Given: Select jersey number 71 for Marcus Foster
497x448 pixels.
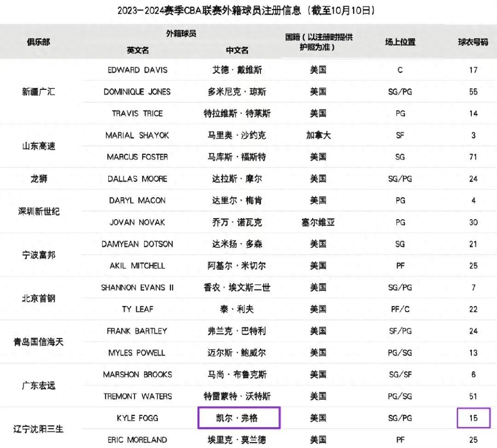Looking at the screenshot, I should click(x=473, y=157).
